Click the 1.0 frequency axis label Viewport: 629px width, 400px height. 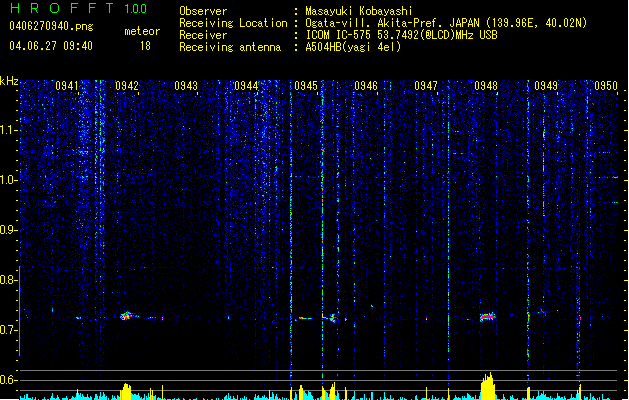tap(9, 180)
